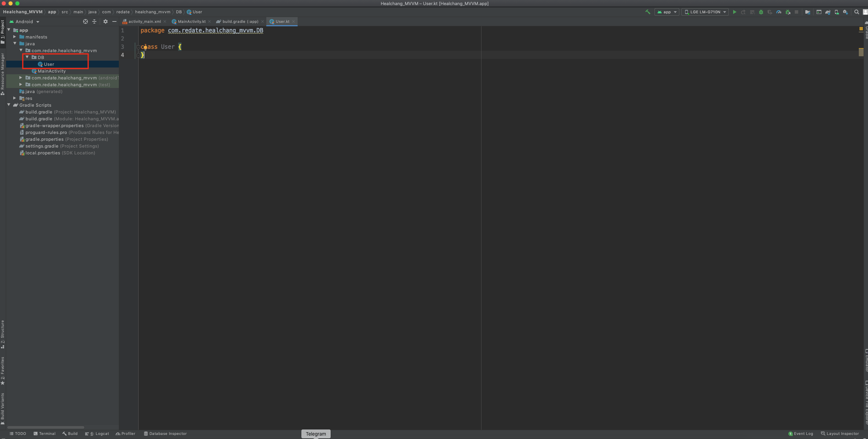Switch to the MainActivity.kt tab
The image size is (868, 439).
point(191,21)
